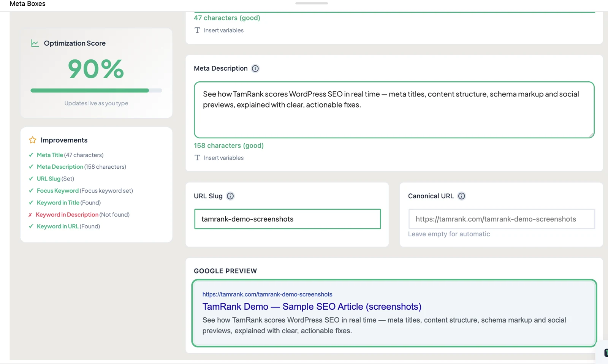Click the Focus Keyword improvement item

point(81,190)
